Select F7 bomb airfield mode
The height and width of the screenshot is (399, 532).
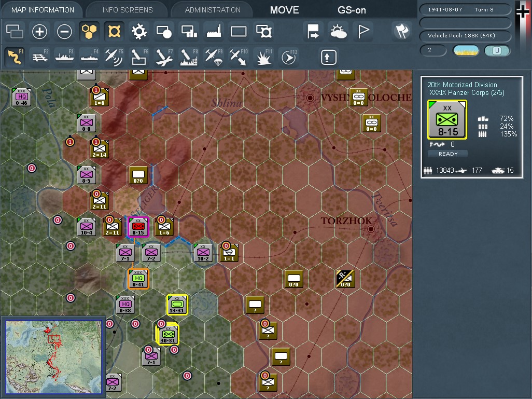(164, 57)
